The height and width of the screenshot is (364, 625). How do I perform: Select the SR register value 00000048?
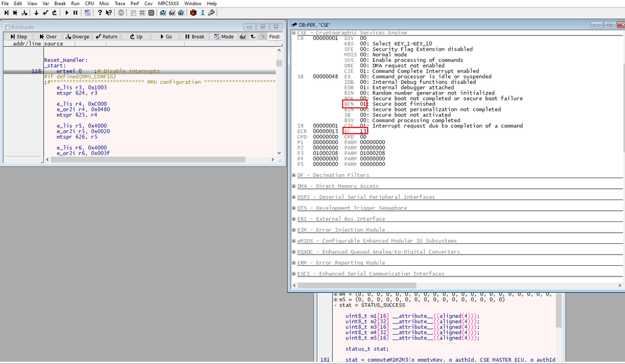(325, 76)
